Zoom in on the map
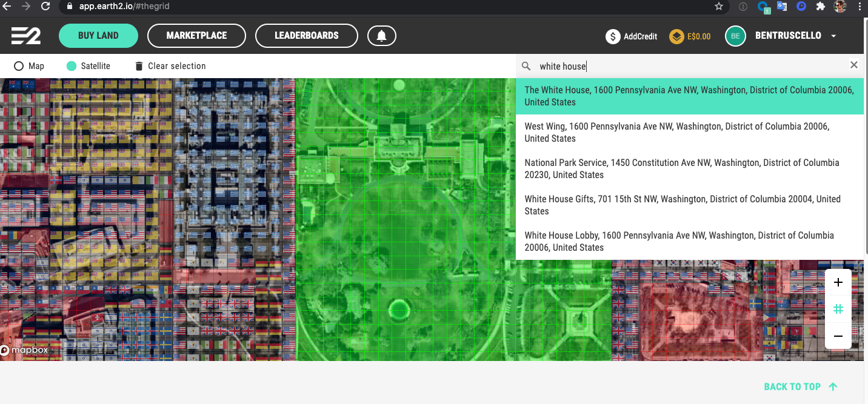This screenshot has height=404, width=868. point(838,282)
